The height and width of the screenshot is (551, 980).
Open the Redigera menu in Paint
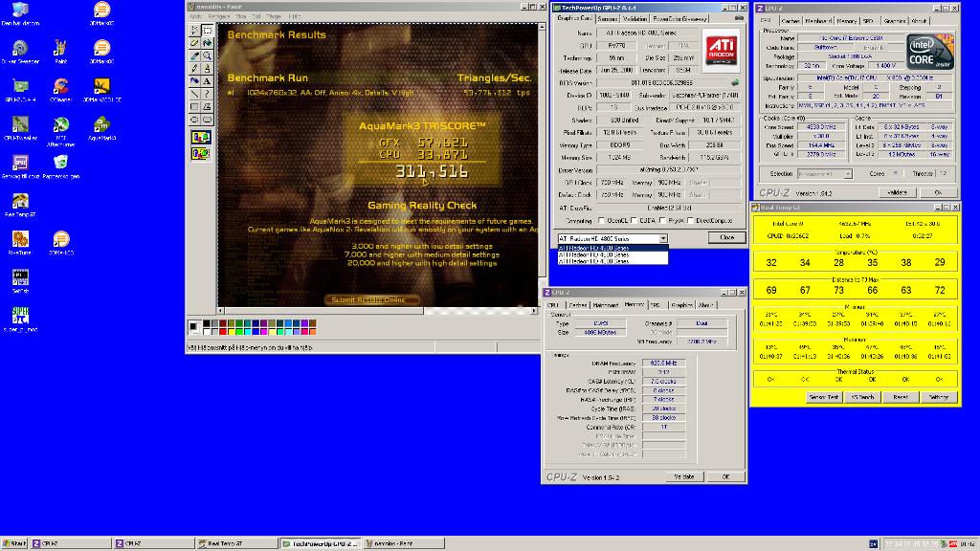pos(219,16)
